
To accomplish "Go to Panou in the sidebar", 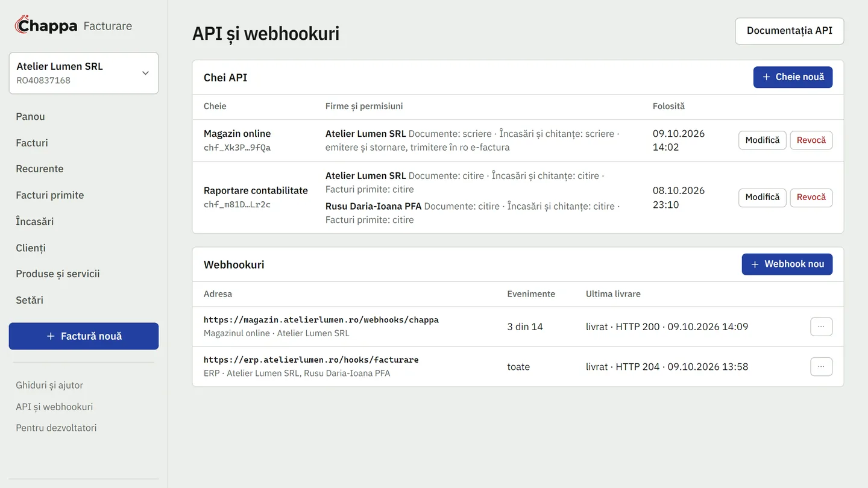I will pos(30,116).
